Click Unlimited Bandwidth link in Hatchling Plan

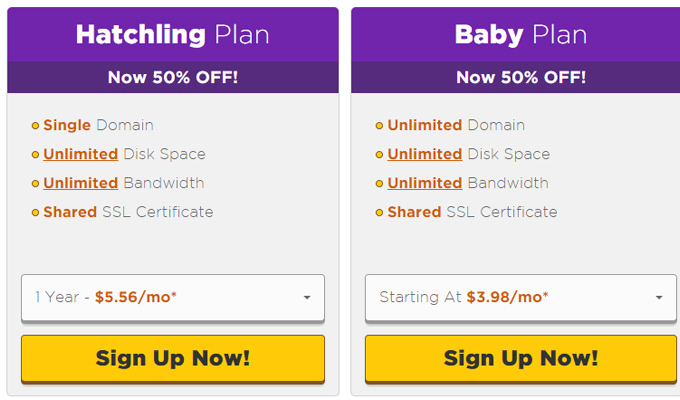[81, 183]
